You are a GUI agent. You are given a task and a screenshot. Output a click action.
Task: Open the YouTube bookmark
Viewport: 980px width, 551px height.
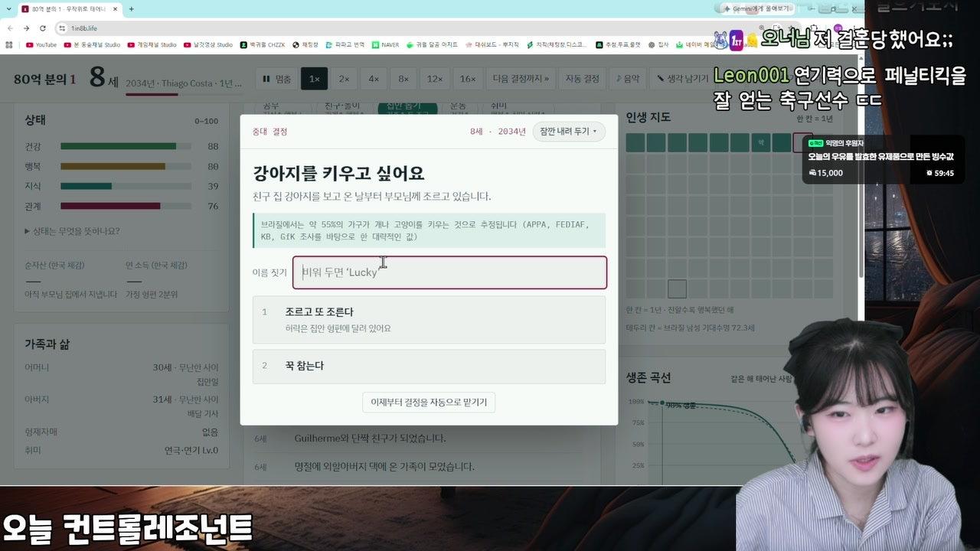pyautogui.click(x=41, y=45)
